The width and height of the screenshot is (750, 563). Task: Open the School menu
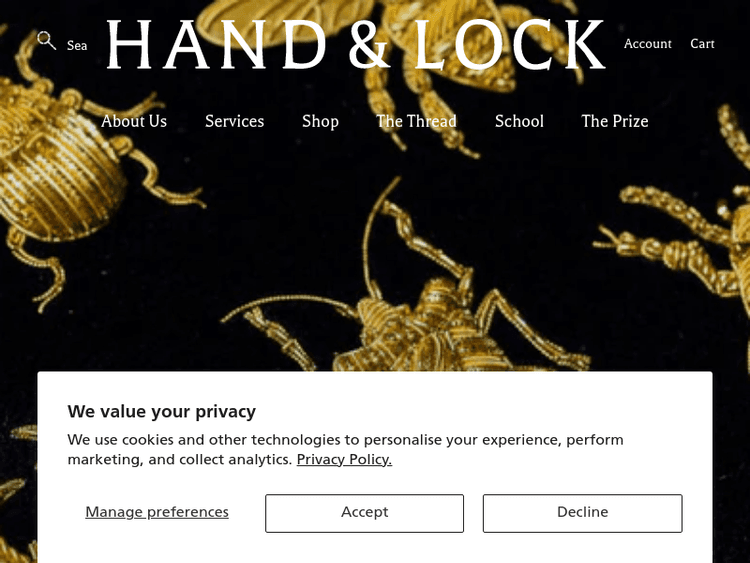[519, 121]
